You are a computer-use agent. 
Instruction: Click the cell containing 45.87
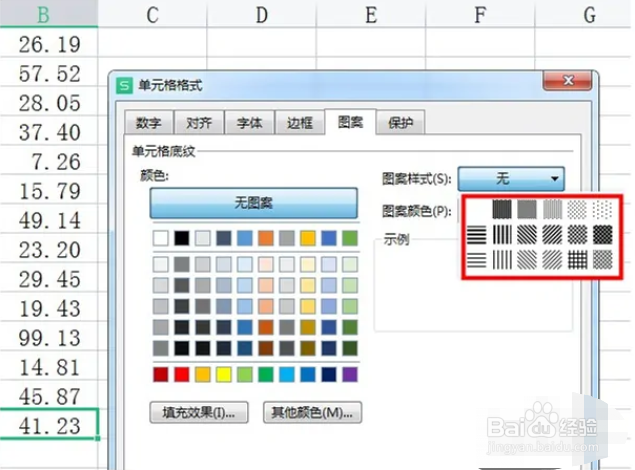[49, 395]
